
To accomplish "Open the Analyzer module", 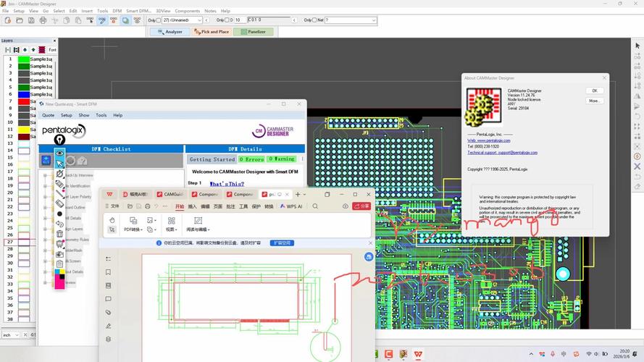I will 170,32.
